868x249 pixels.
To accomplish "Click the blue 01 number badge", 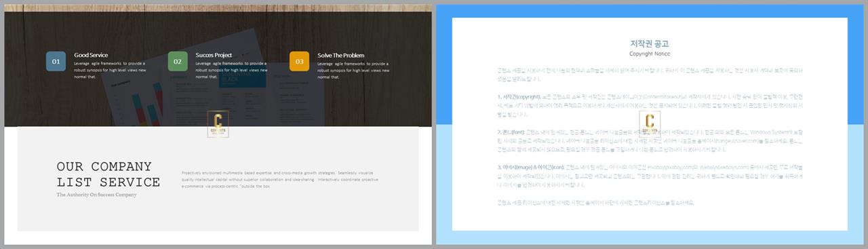I will tap(56, 61).
